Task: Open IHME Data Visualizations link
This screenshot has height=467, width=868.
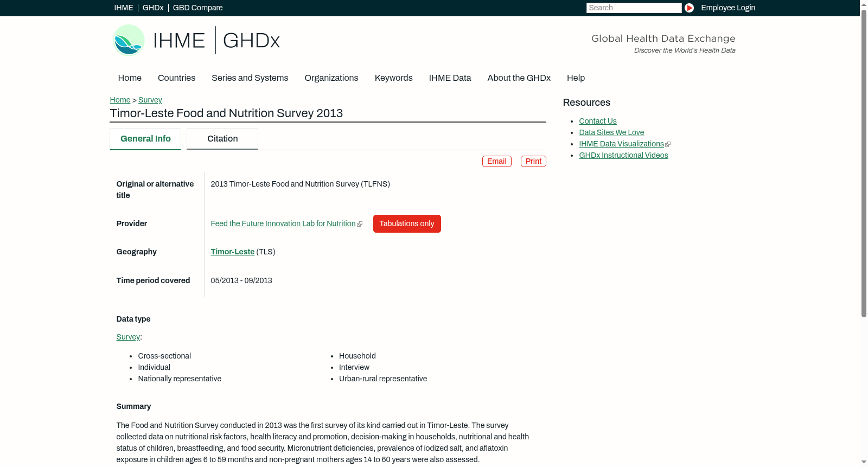Action: (621, 144)
